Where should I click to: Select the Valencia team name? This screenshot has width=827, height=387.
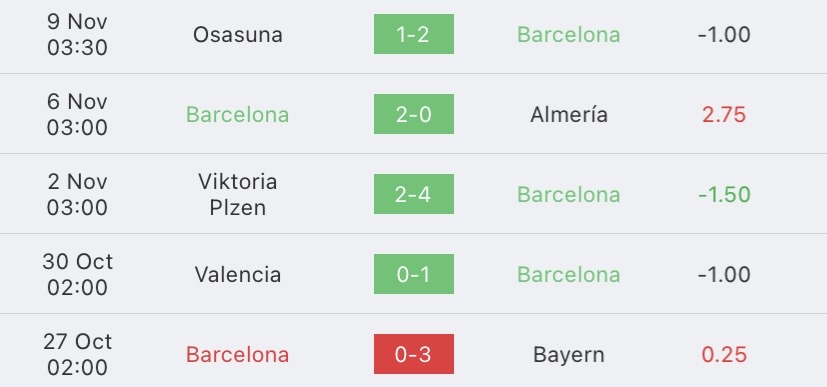click(x=237, y=274)
